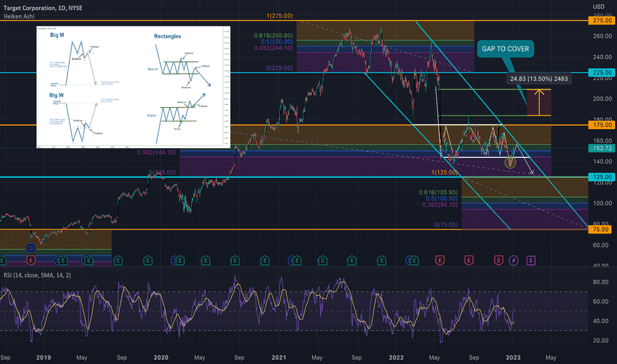Click the 2021 label on time axis

(279, 357)
